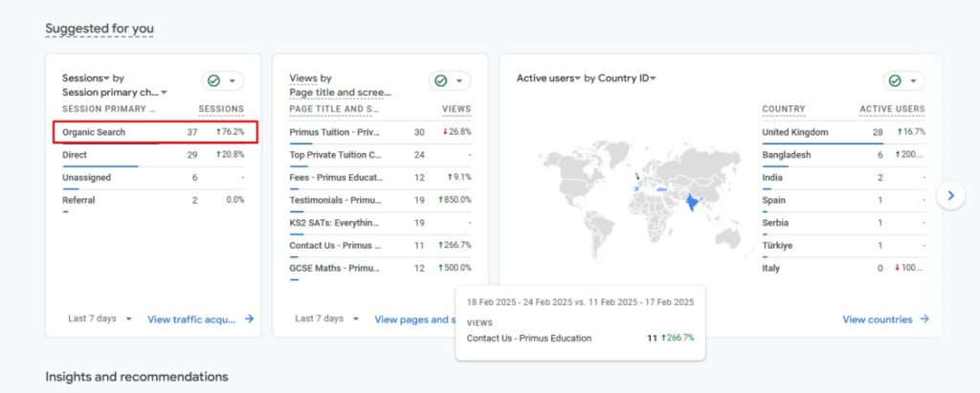This screenshot has height=393, width=980.
Task: Select Testimonials - Primu... page row
Action: (380, 201)
